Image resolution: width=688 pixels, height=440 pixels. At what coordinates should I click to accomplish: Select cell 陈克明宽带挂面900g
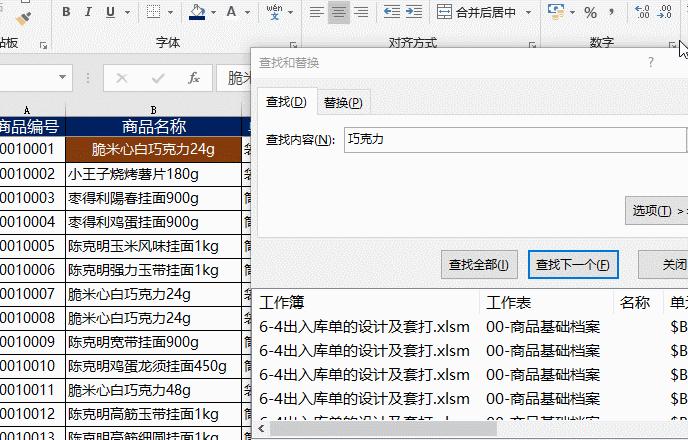(x=154, y=342)
